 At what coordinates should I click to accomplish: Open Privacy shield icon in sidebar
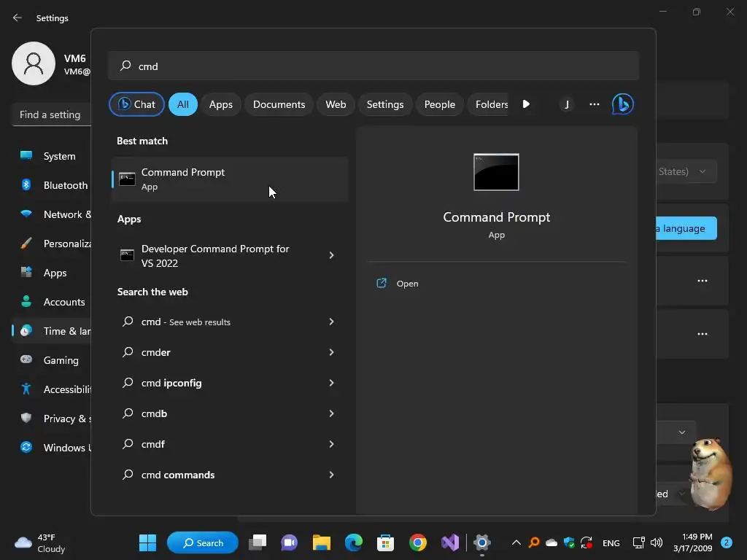coord(26,418)
